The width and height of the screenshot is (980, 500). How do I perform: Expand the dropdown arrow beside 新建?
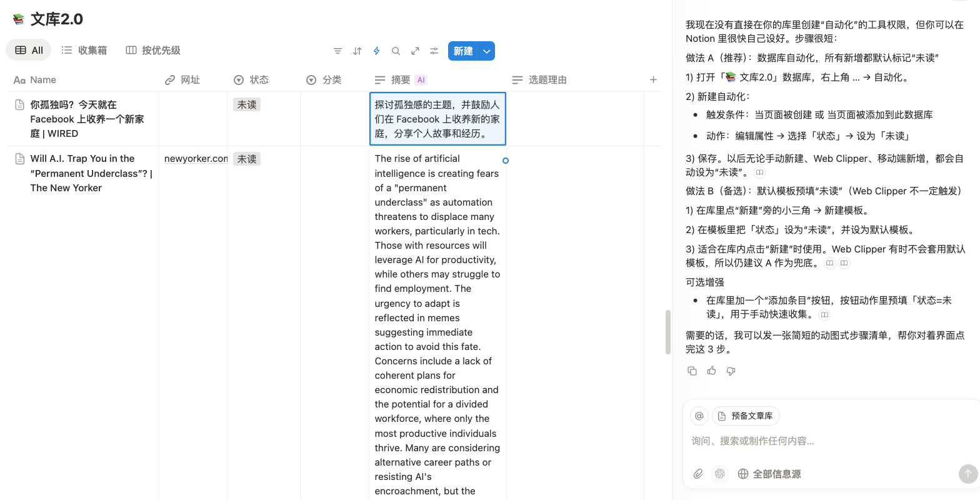(x=487, y=51)
